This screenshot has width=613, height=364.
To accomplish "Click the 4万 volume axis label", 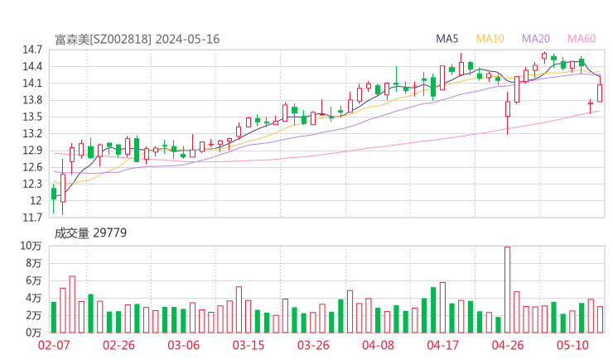I will coord(34,298).
